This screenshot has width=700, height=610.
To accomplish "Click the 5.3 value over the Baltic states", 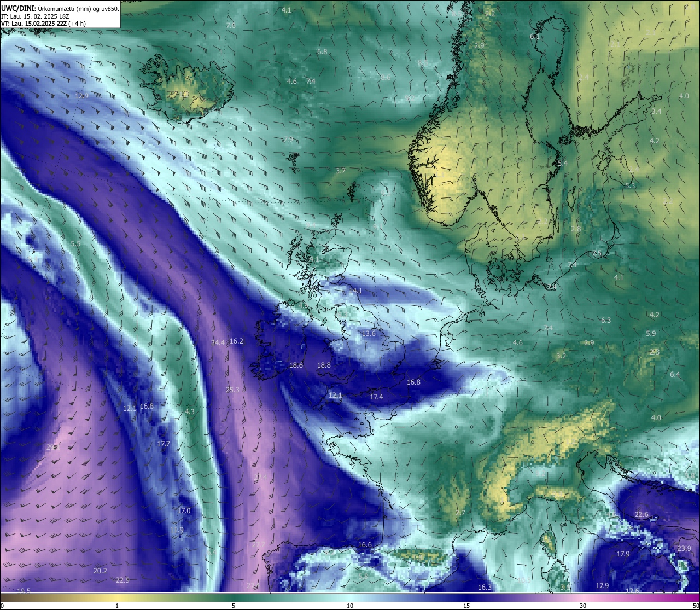I will (x=630, y=185).
